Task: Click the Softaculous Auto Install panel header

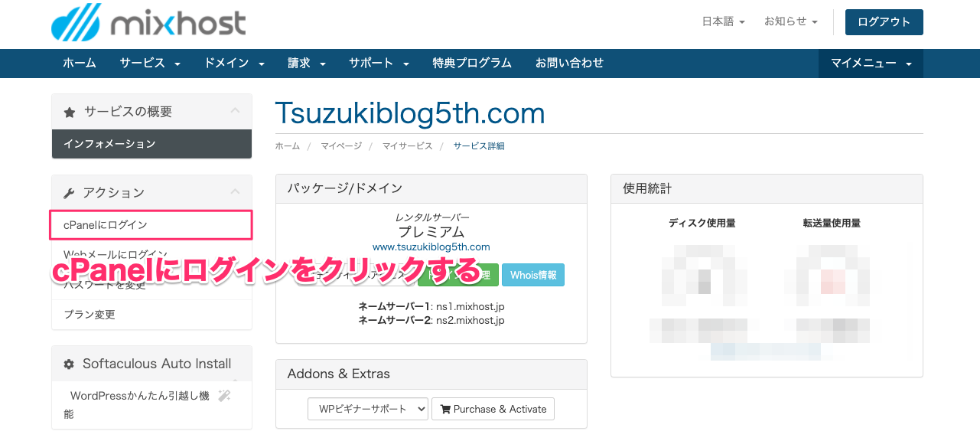Action: click(x=151, y=364)
